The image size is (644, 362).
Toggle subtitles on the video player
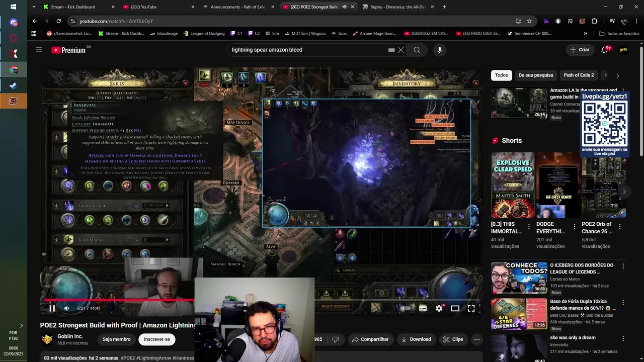click(423, 308)
